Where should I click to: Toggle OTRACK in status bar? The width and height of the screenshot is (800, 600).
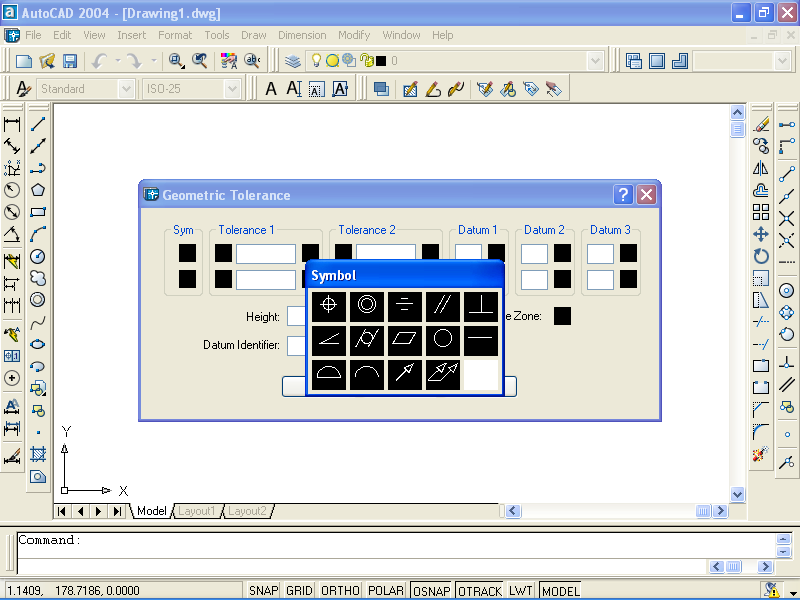480,591
